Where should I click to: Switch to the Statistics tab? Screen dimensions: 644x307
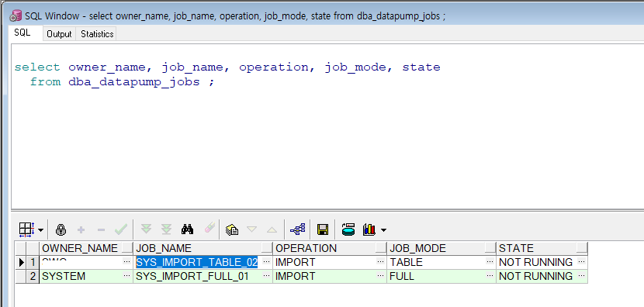pos(97,34)
